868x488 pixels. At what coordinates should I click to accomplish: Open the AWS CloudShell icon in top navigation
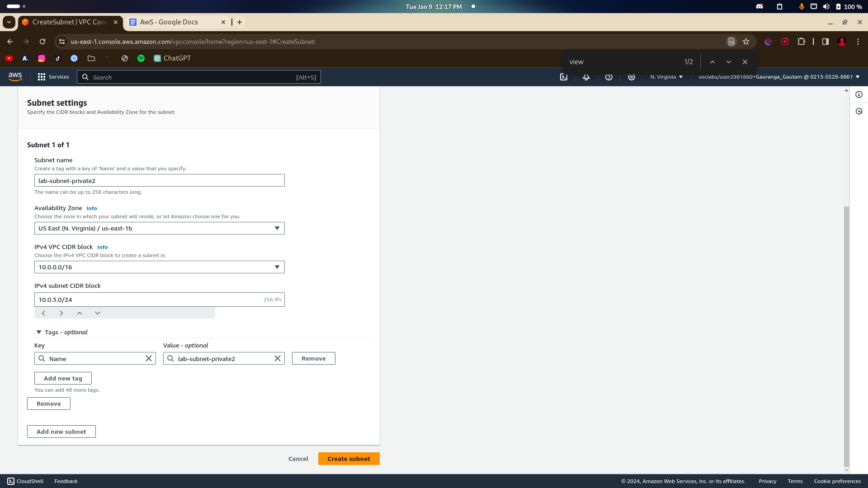[564, 77]
